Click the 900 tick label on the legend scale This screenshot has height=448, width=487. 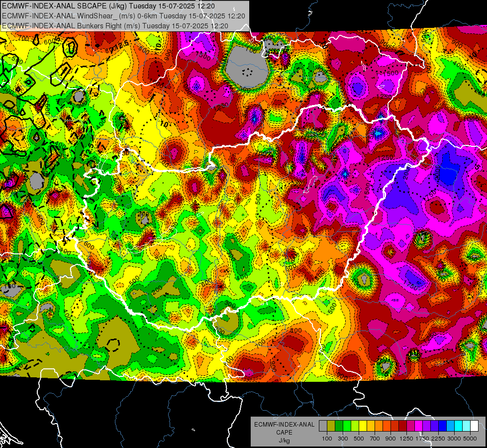390,439
